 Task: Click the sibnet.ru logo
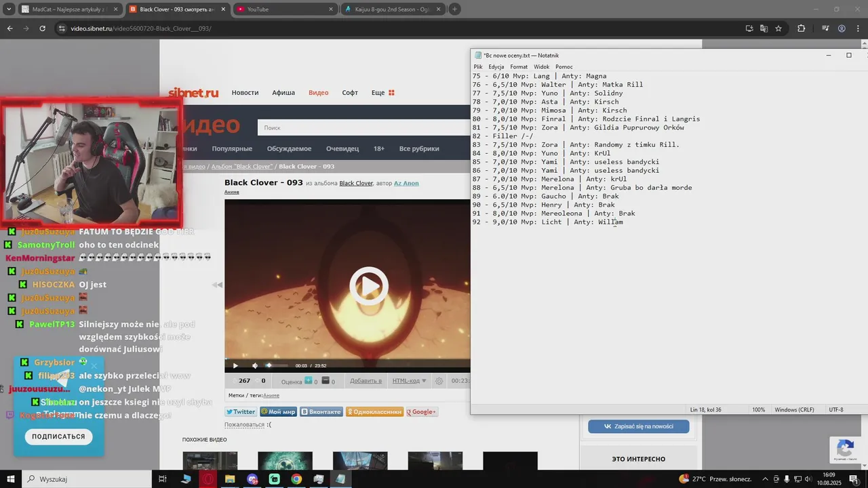(x=193, y=93)
